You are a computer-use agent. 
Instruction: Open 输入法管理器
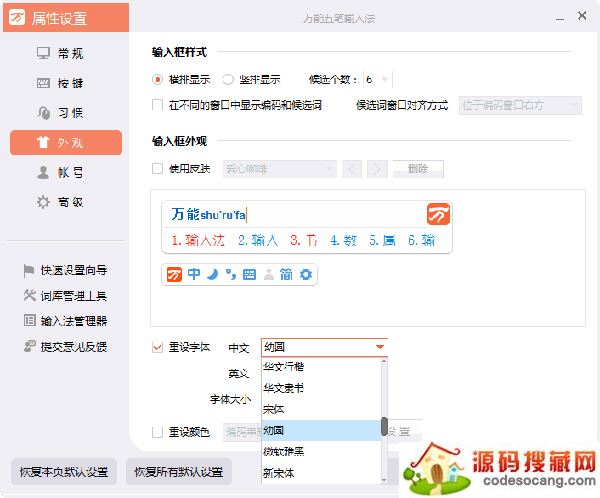tap(74, 321)
